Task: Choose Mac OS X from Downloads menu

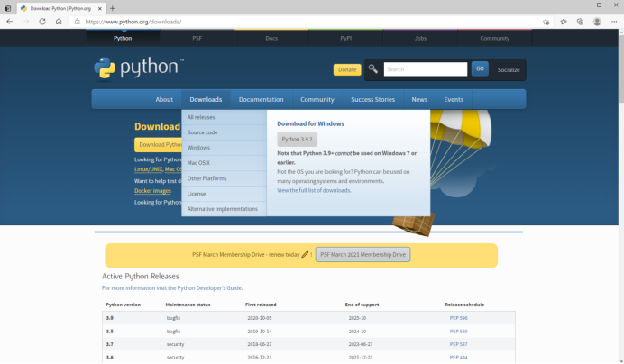Action: (224, 163)
